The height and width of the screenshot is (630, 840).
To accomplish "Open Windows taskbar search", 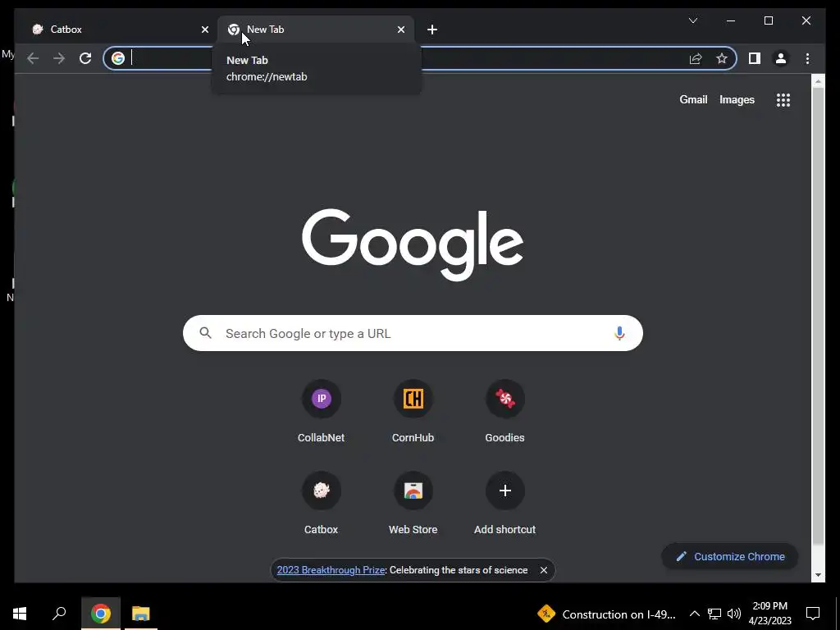I will pos(59,614).
